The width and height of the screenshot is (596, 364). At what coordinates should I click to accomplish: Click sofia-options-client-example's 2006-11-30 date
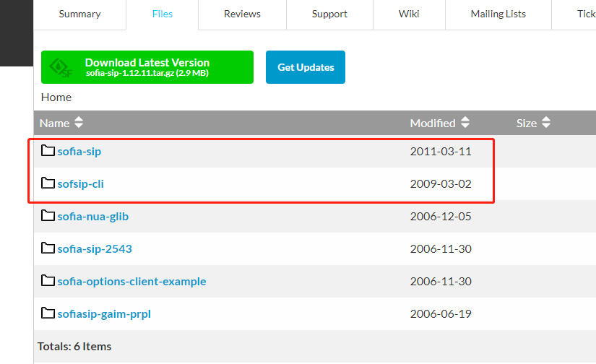(441, 282)
